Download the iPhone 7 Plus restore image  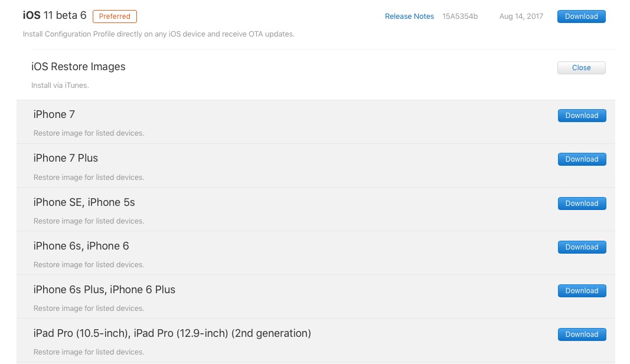[582, 159]
